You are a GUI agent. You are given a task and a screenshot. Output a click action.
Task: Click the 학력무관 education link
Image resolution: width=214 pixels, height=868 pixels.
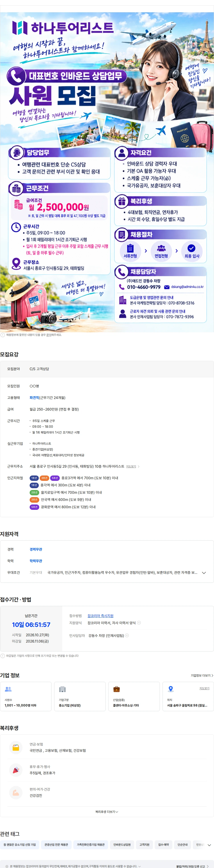click(36, 561)
